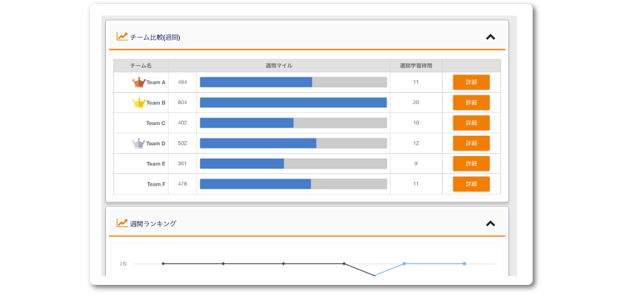Collapse the 週間ランキング panel
This screenshot has height=297, width=644.
pyautogui.click(x=490, y=223)
